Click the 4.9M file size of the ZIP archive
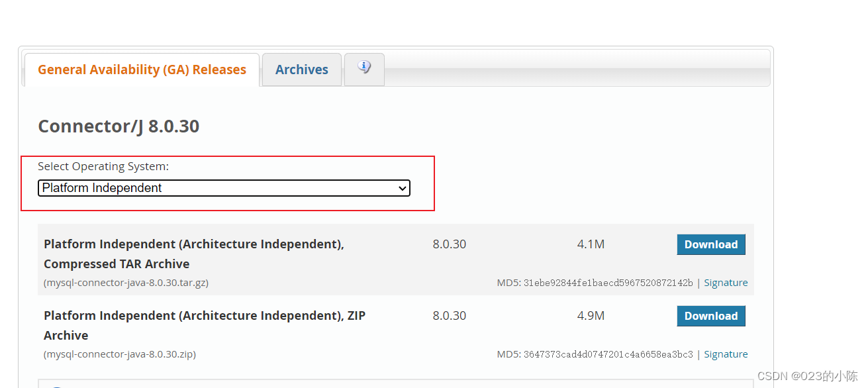868x388 pixels. click(591, 316)
